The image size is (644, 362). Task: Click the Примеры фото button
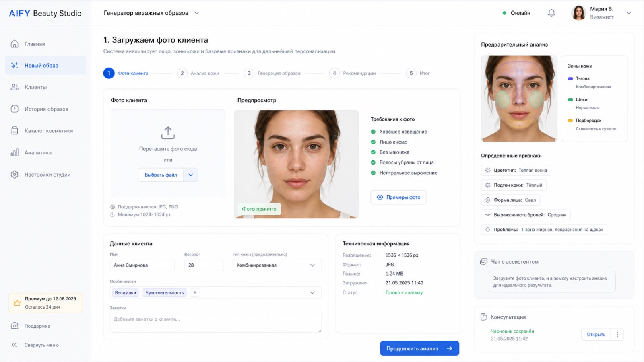(x=398, y=197)
